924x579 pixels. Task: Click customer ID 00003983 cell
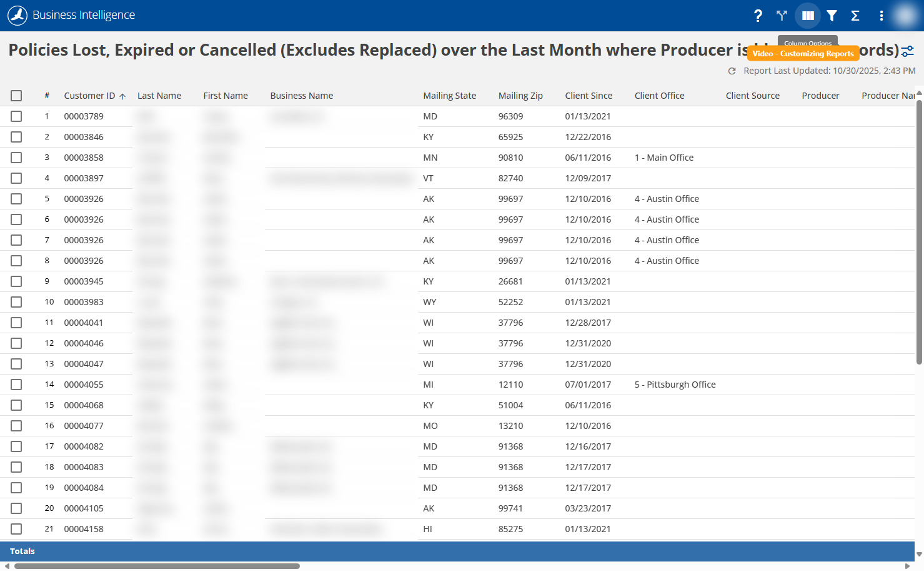84,302
